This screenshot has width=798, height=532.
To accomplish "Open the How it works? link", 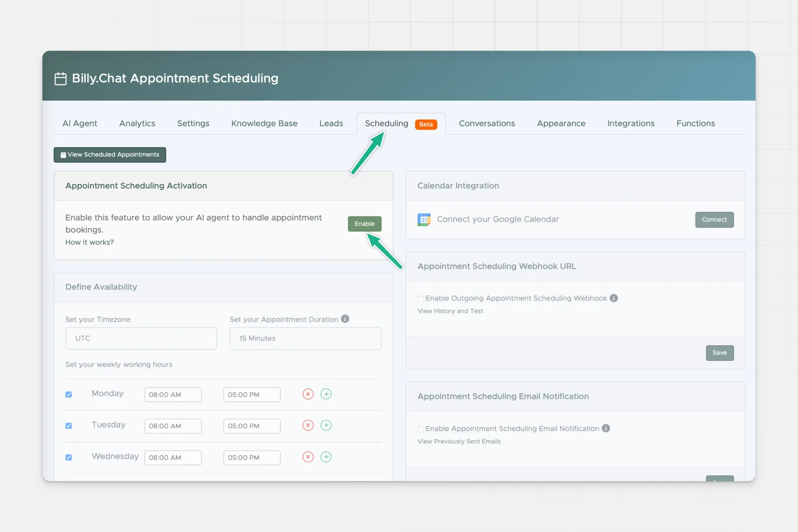I will click(x=89, y=242).
